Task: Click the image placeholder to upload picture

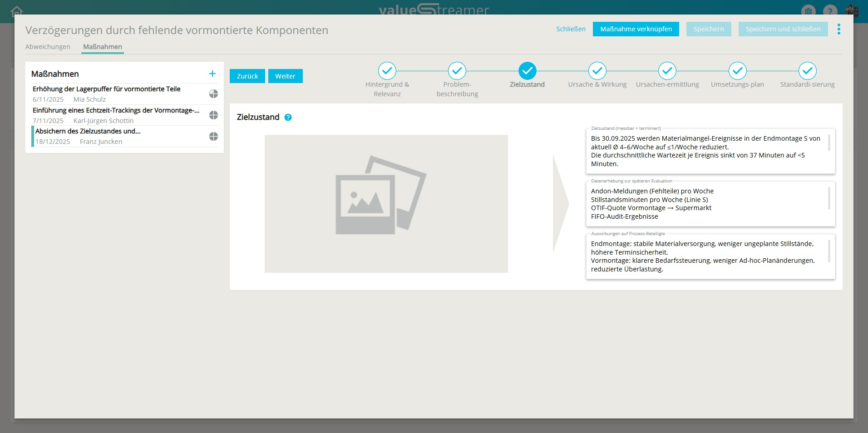Action: tap(386, 204)
